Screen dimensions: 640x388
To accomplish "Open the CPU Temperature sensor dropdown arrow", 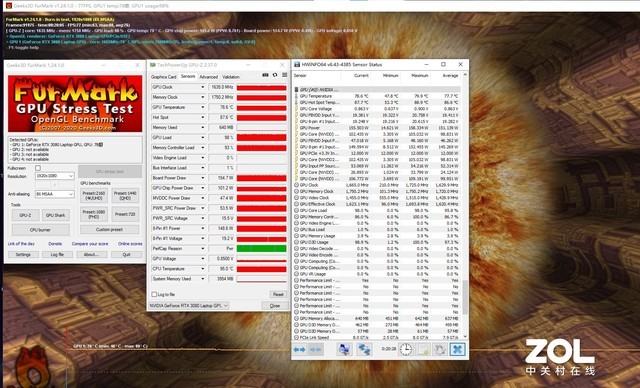I will coord(202,269).
